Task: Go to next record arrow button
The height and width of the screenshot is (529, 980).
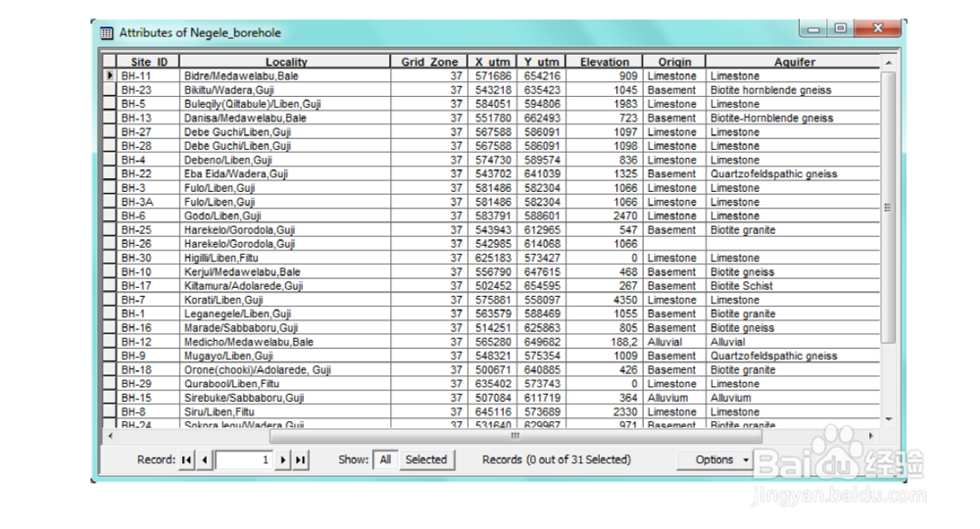Action: click(282, 459)
